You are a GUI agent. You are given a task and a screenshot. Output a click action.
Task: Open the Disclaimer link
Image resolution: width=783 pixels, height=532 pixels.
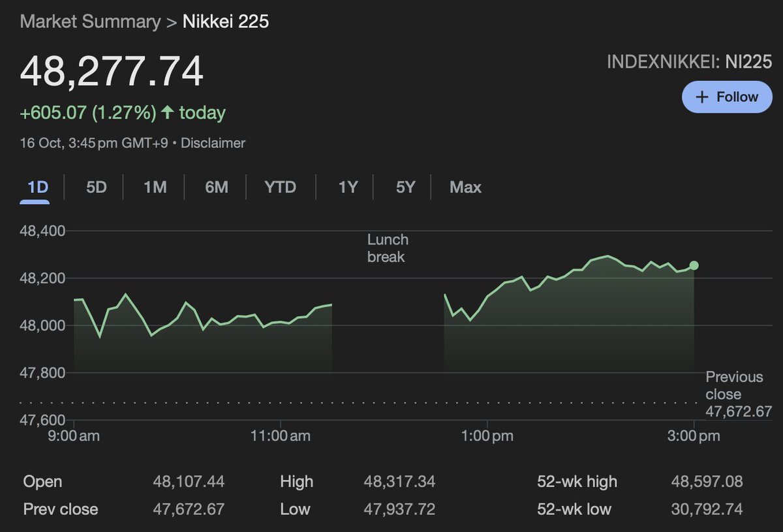click(x=213, y=143)
